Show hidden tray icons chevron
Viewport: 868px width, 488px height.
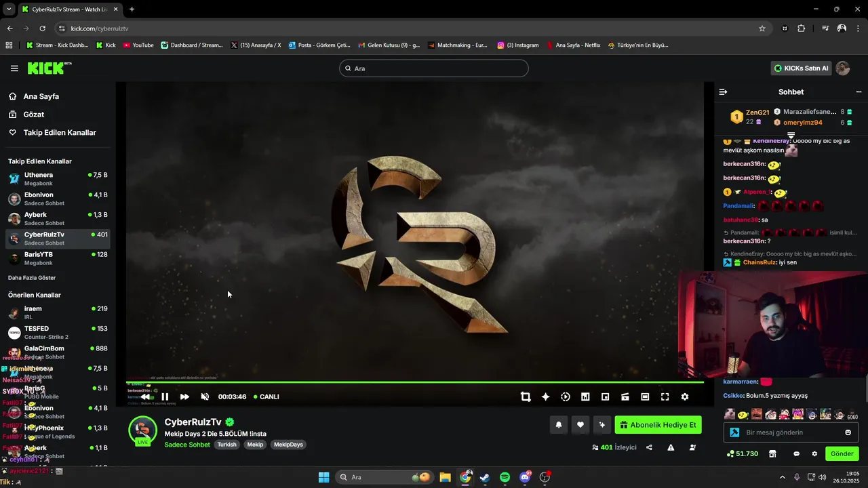[x=782, y=477]
